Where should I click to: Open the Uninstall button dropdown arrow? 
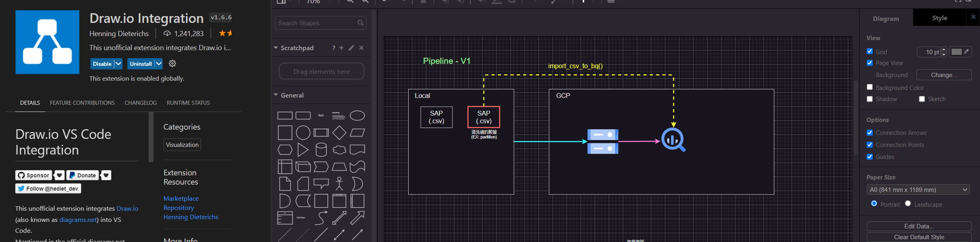click(159, 63)
